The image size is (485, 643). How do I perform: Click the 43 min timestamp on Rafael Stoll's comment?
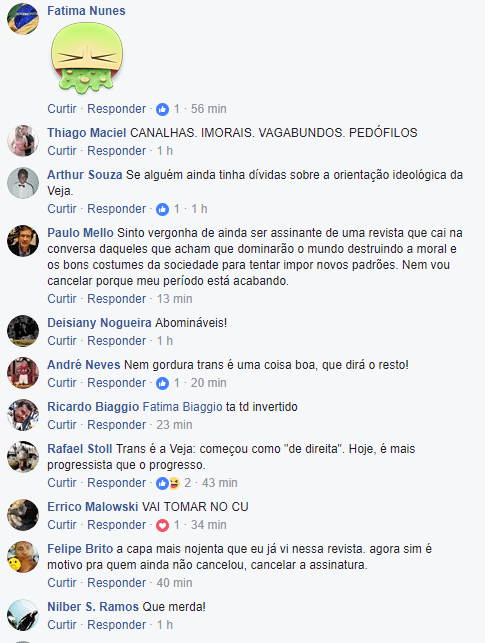tap(220, 483)
